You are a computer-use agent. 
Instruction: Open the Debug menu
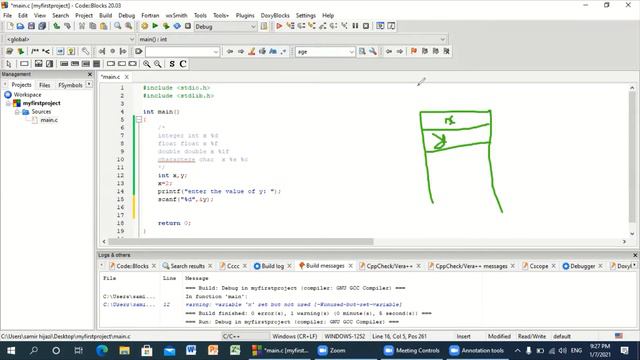127,16
